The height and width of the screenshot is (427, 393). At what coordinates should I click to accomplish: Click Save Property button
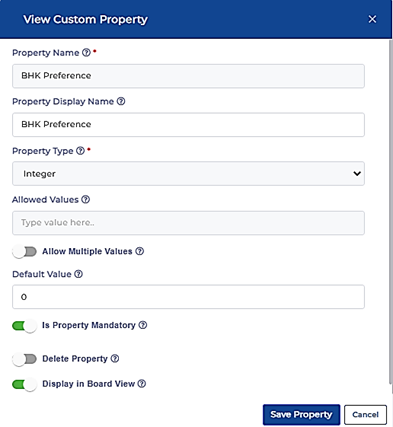(x=301, y=415)
